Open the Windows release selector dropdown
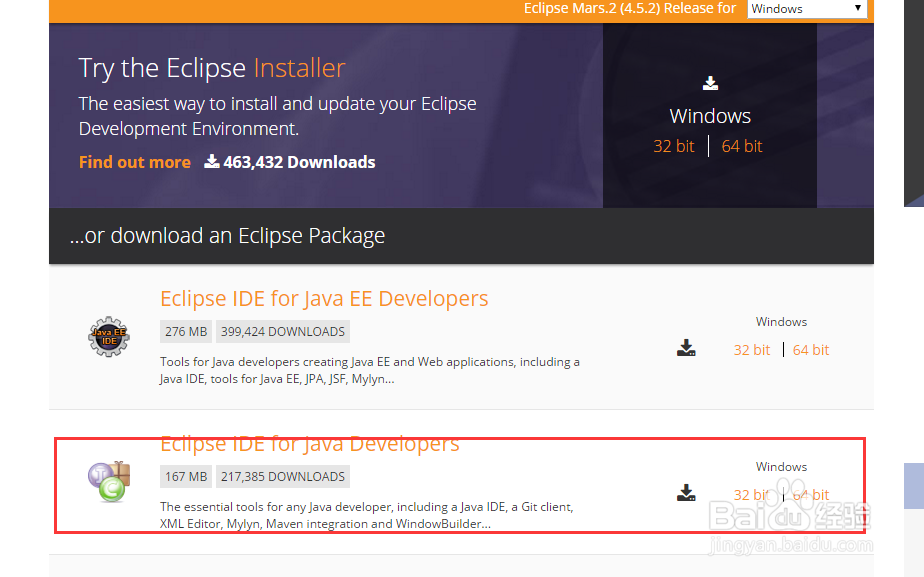 [807, 9]
